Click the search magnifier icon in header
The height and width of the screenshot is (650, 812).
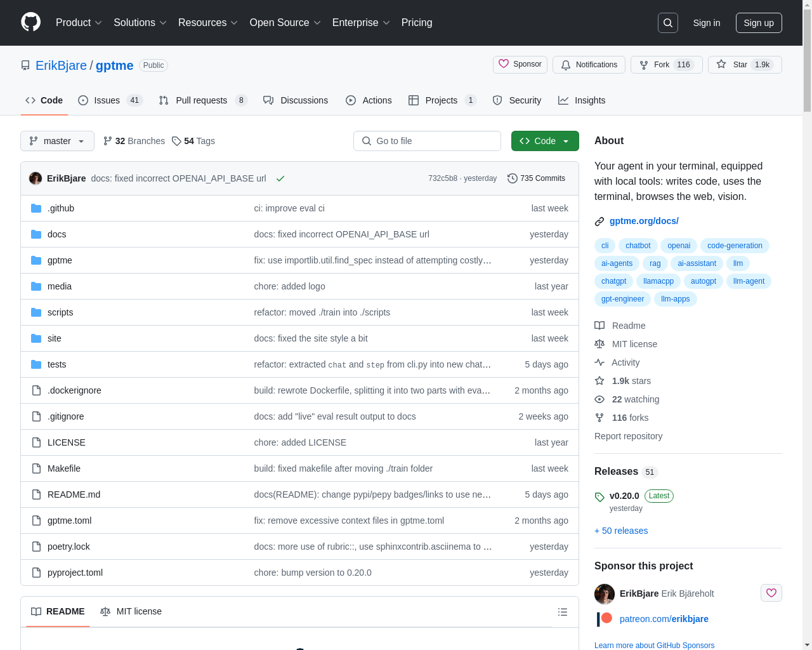pyautogui.click(x=668, y=23)
